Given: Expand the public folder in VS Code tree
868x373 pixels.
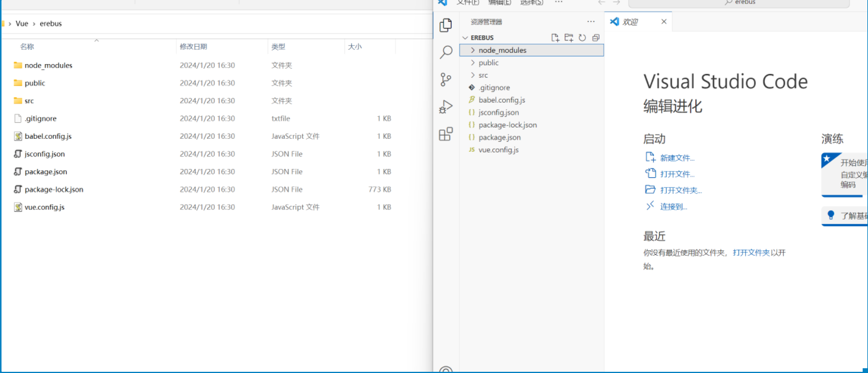Looking at the screenshot, I should click(473, 63).
